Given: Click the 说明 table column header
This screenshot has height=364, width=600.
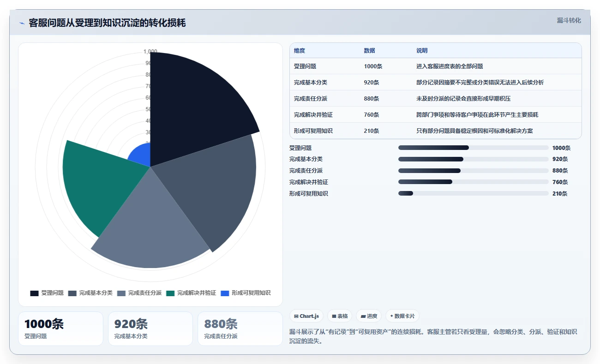Looking at the screenshot, I should click(x=422, y=51).
